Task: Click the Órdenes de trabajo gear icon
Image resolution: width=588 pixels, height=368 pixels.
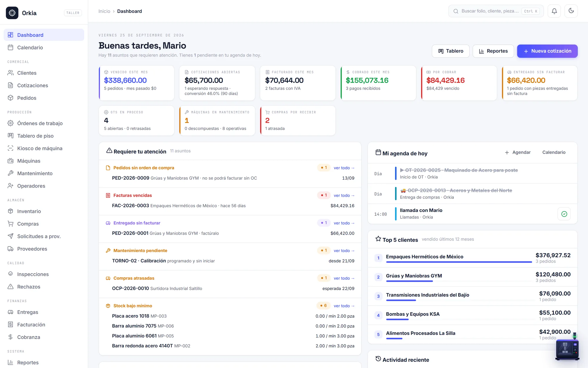Action: 11,123
